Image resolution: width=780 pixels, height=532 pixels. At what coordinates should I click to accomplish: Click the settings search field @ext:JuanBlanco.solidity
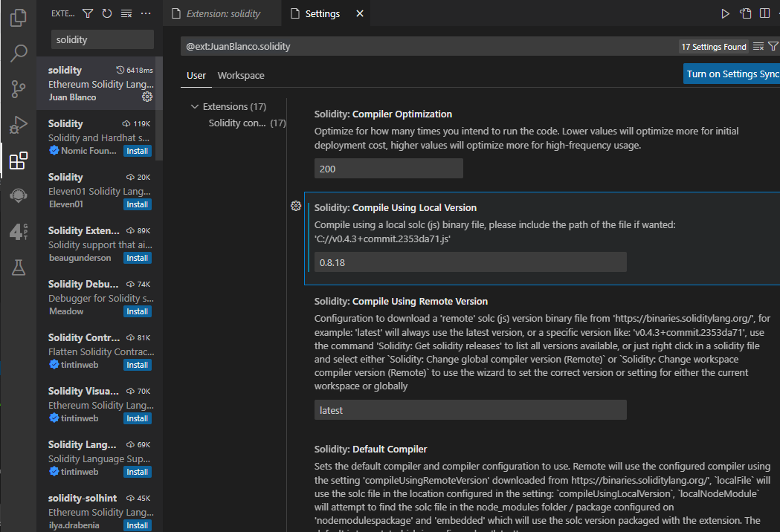pyautogui.click(x=428, y=46)
